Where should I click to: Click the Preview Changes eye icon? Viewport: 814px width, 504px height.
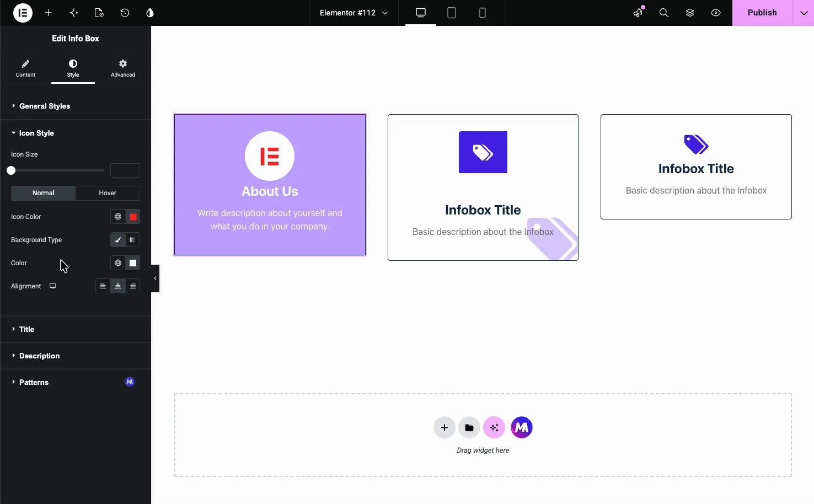coord(716,13)
